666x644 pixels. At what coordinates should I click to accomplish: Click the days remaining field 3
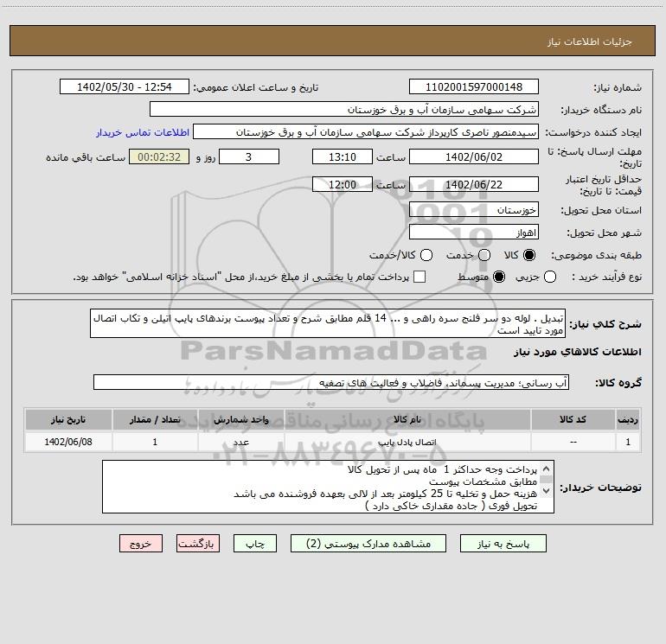[249, 156]
